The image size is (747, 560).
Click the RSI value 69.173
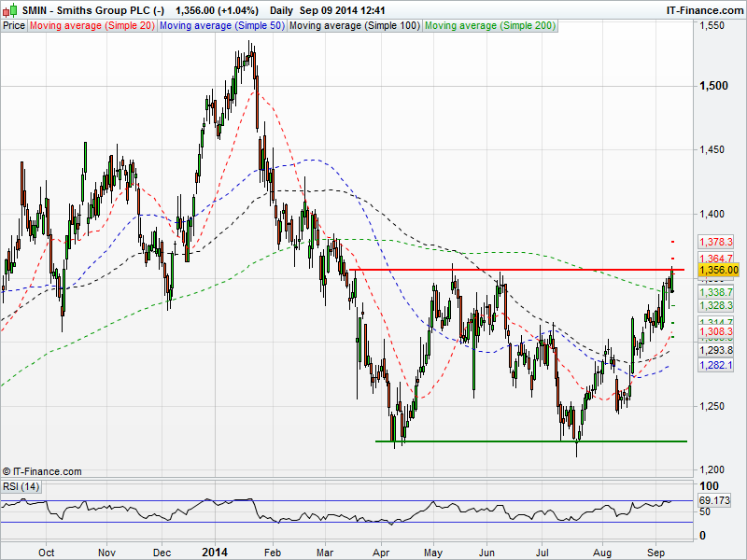[714, 500]
